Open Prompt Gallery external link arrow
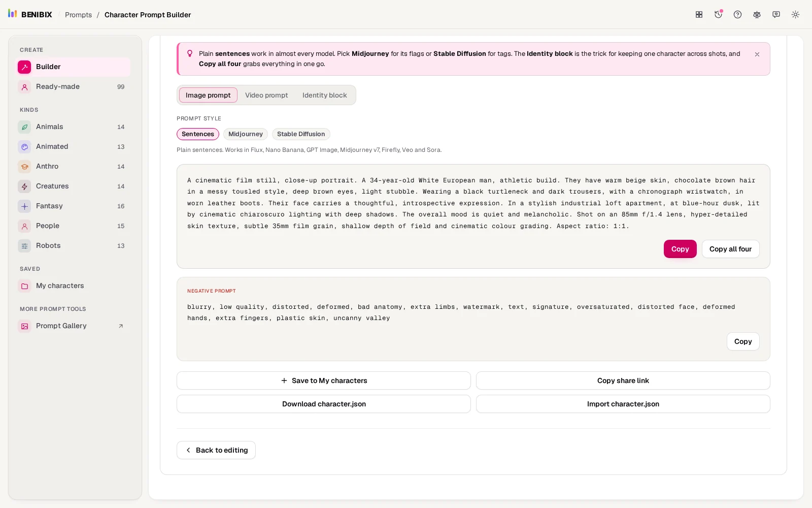The image size is (812, 508). [121, 326]
